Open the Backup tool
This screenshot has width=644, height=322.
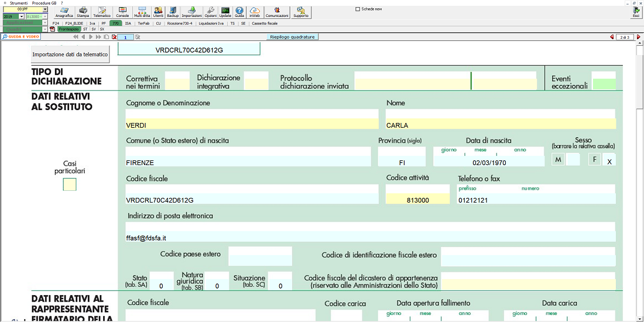pyautogui.click(x=173, y=12)
